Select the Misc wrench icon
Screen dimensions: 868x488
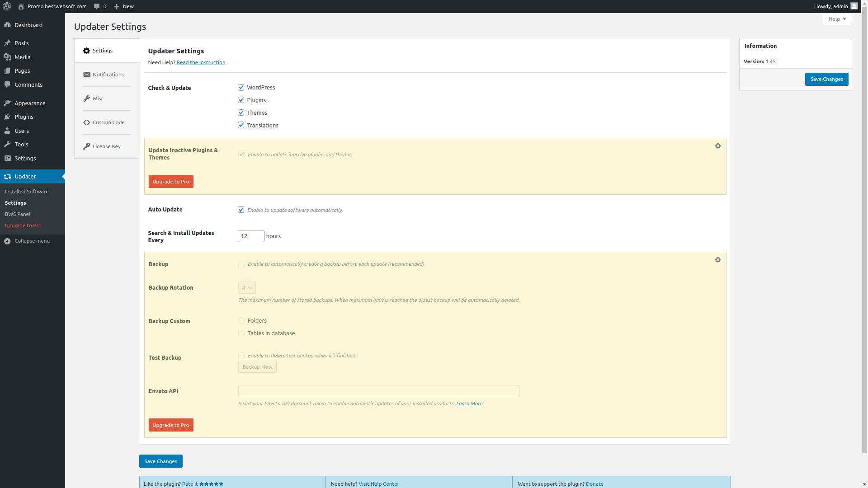(x=86, y=98)
